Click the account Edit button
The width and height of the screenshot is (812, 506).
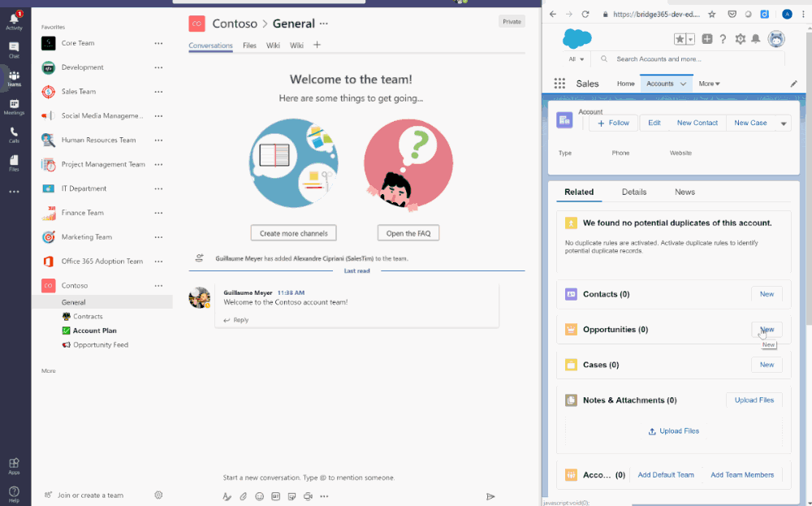click(x=654, y=123)
